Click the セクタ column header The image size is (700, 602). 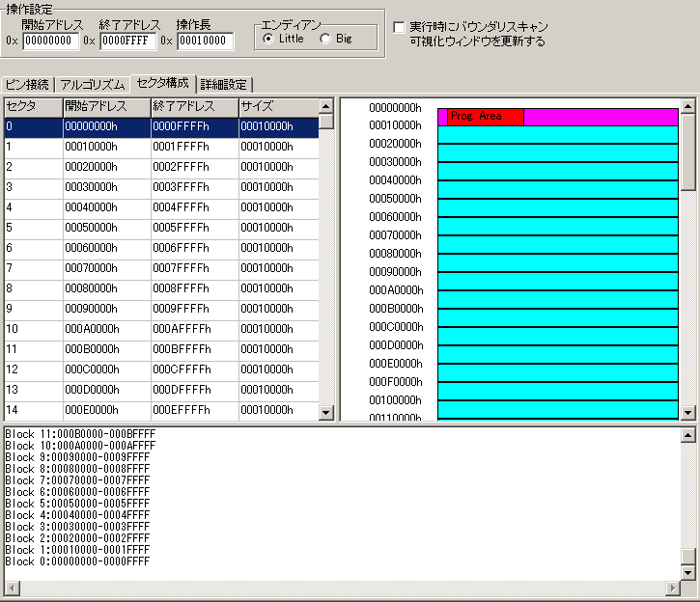tap(33, 106)
